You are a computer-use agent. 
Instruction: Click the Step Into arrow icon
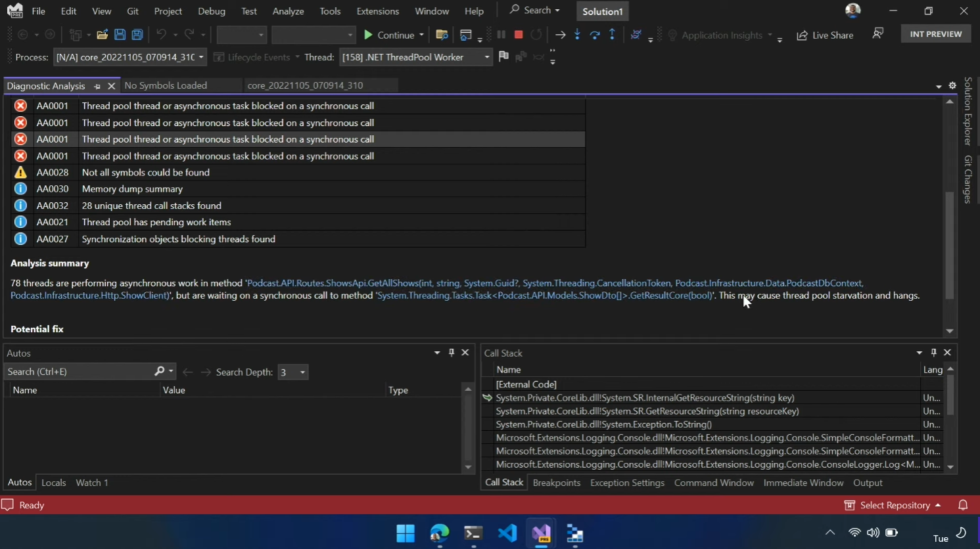coord(577,35)
